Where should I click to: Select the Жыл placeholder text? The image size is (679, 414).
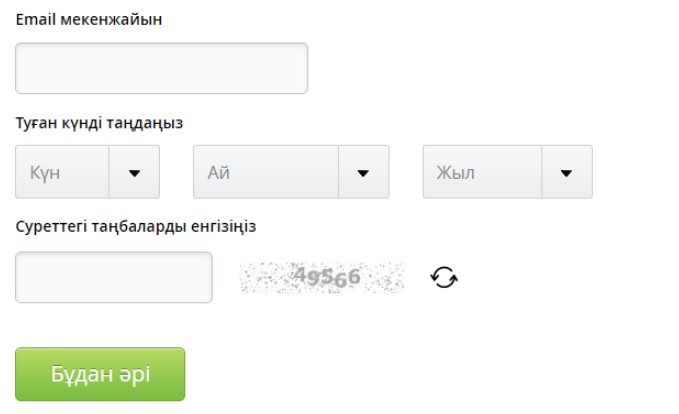point(455,172)
